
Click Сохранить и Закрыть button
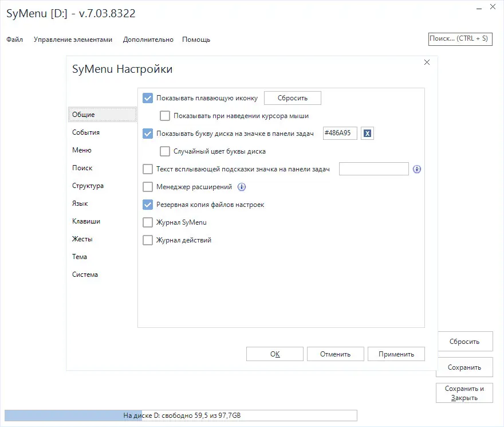pos(464,393)
